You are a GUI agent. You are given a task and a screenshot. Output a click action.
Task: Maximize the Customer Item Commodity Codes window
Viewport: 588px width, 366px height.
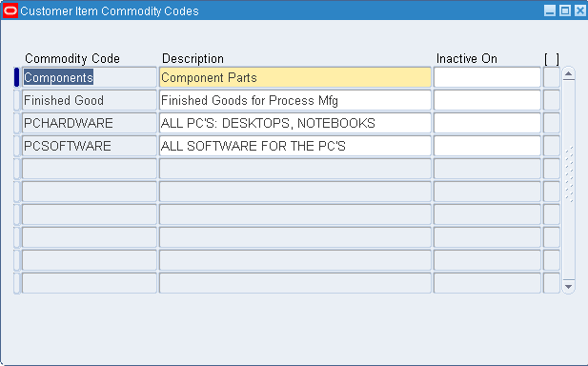coord(565,10)
